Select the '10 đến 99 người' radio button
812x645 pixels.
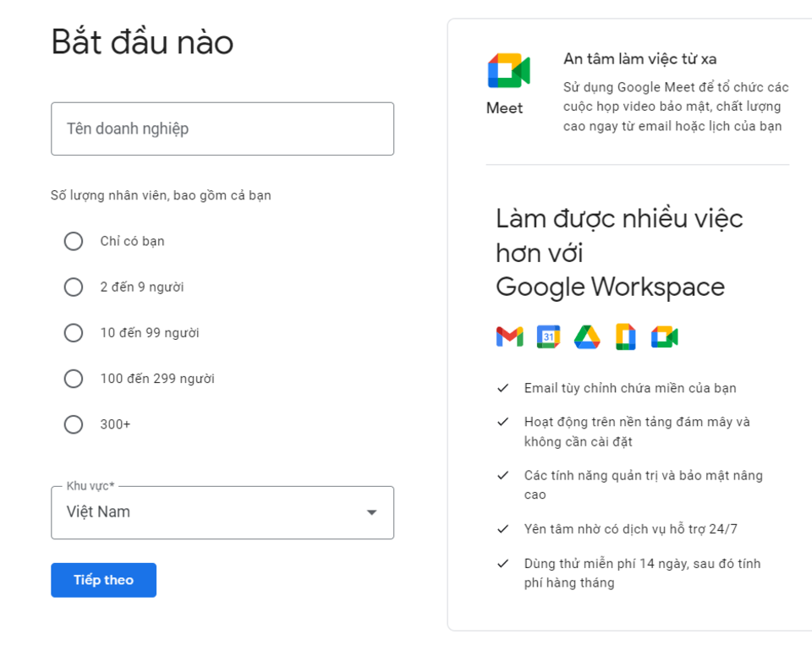[74, 333]
